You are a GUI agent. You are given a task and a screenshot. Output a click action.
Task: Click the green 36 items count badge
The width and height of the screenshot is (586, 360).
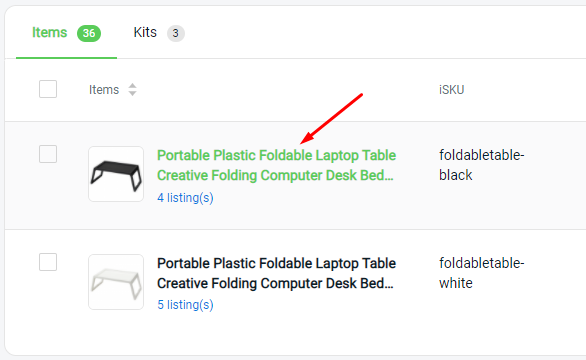tap(89, 33)
